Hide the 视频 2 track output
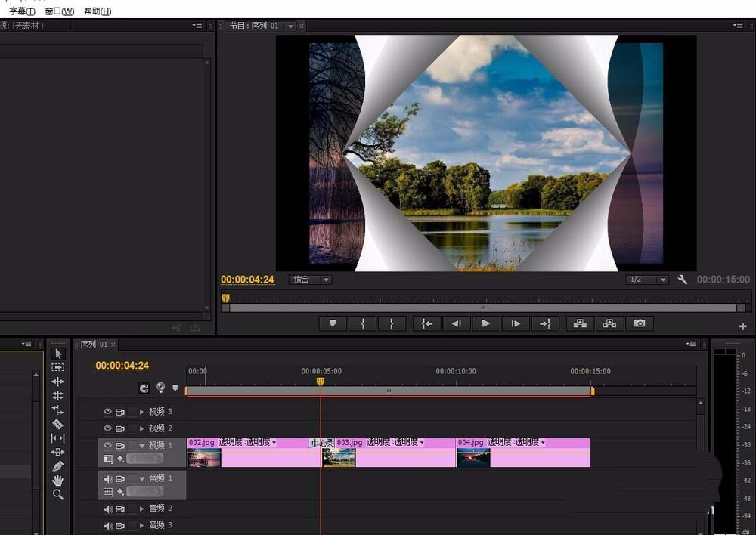 pyautogui.click(x=107, y=428)
